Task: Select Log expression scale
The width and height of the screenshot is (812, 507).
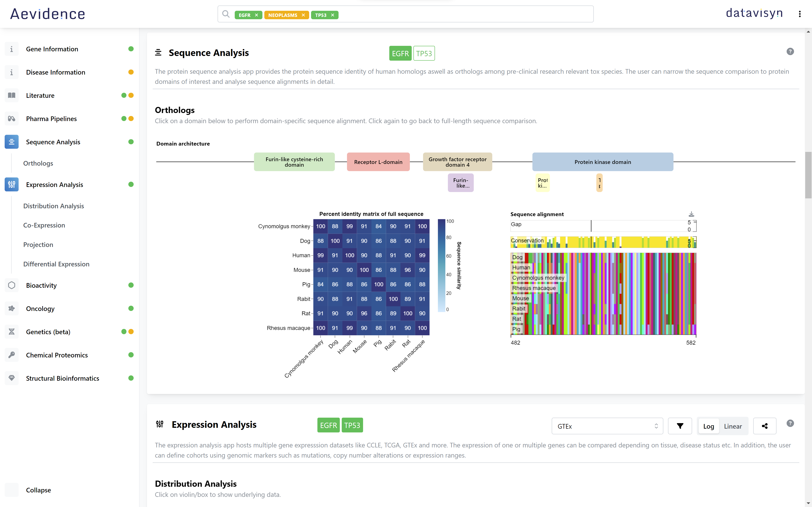Action: pos(708,426)
